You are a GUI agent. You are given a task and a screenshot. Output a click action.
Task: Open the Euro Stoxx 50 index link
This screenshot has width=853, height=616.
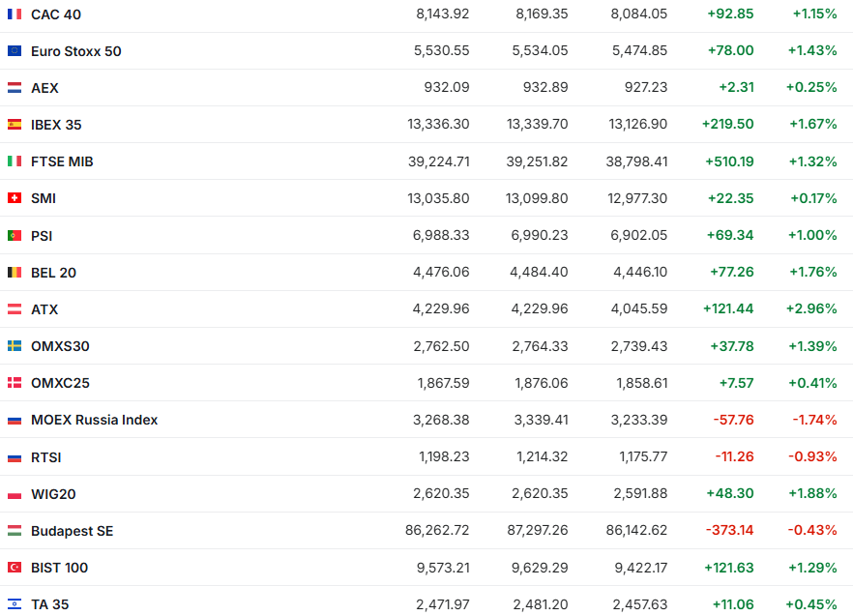click(x=75, y=51)
